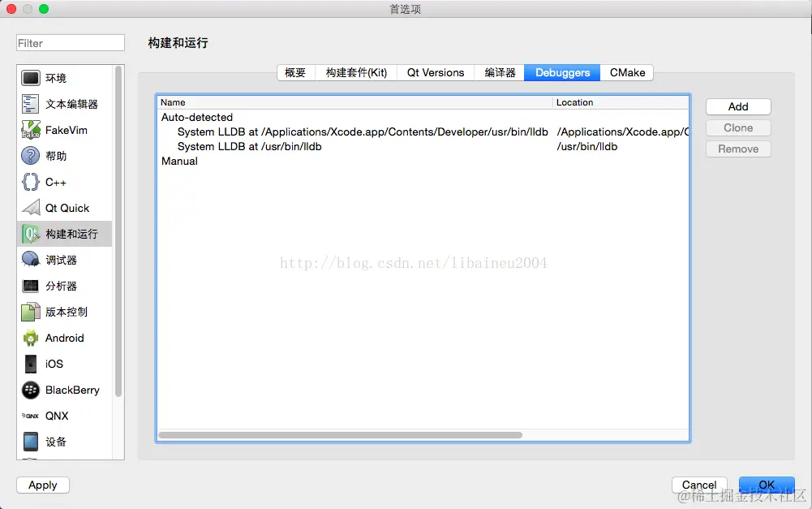Click the Clone button
Image resolution: width=812 pixels, height=509 pixels.
click(x=738, y=128)
